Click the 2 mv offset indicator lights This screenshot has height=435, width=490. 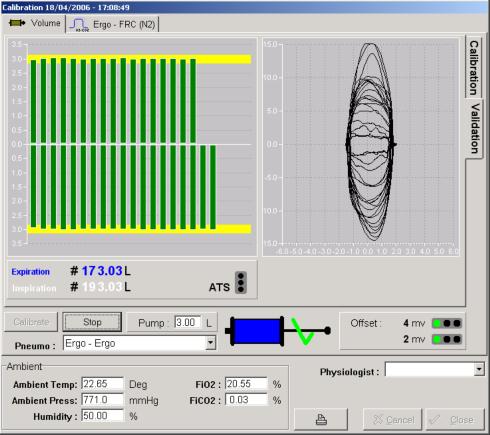(x=447, y=339)
